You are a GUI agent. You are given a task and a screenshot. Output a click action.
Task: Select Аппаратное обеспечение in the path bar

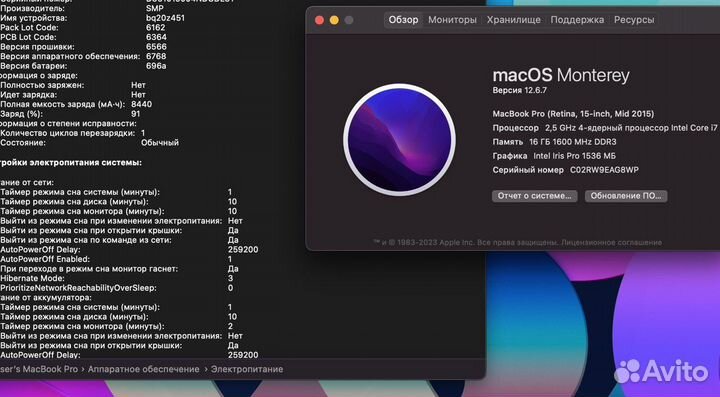pyautogui.click(x=144, y=369)
